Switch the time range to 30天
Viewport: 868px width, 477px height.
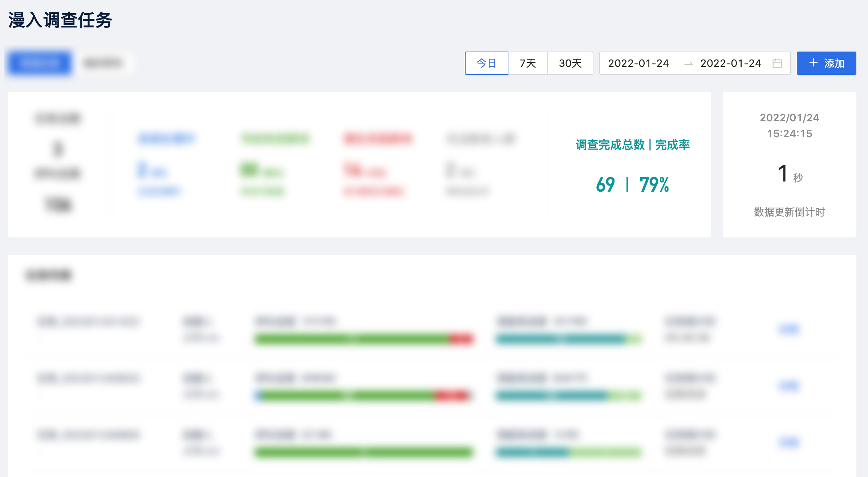click(x=570, y=63)
